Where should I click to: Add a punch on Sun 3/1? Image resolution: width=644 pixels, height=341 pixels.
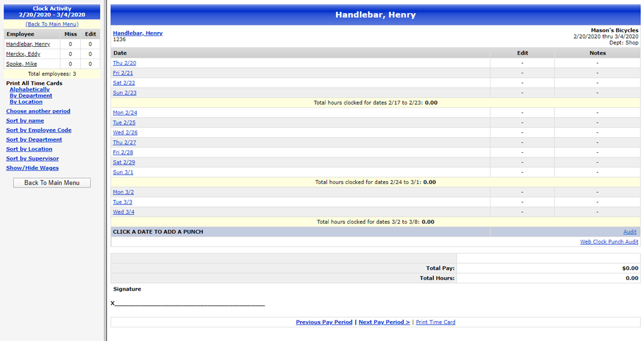(x=122, y=172)
